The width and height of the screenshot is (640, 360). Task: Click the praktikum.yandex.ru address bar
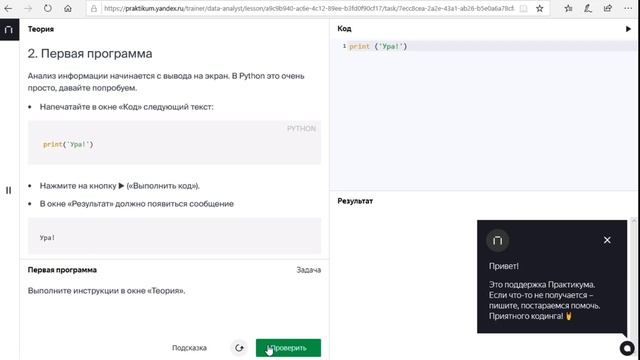[x=308, y=8]
